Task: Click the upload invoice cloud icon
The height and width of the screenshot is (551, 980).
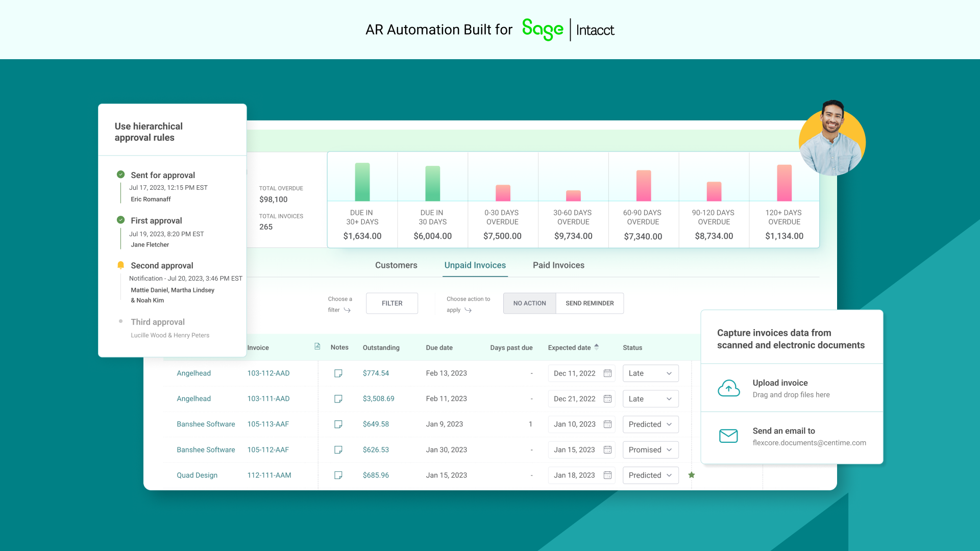Action: (728, 388)
